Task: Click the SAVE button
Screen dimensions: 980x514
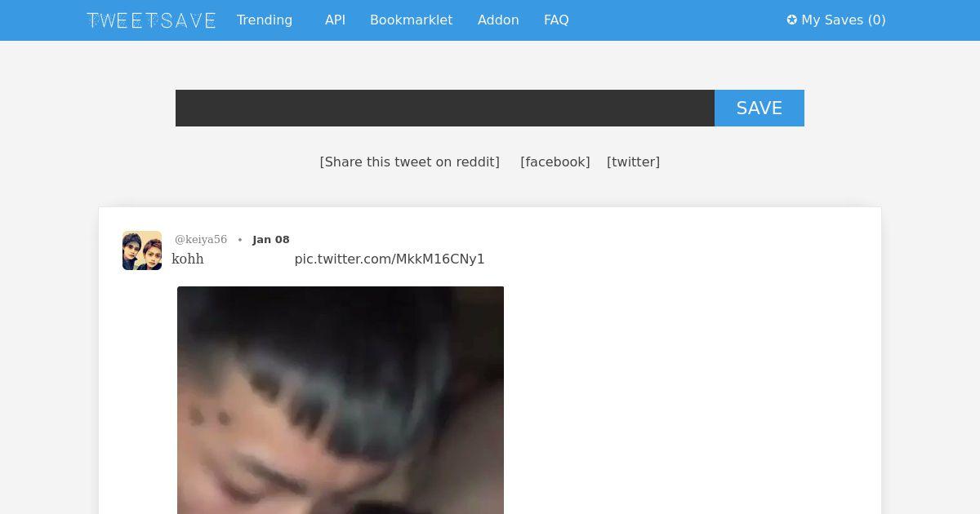Action: coord(759,108)
